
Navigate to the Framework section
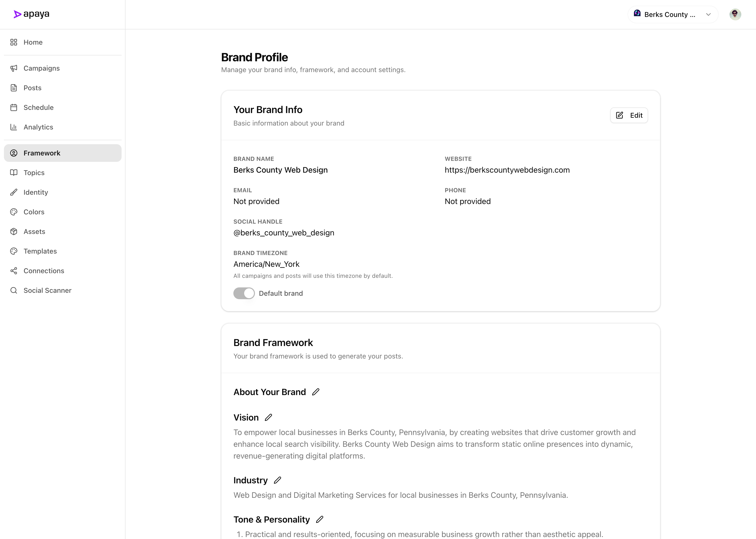[42, 153]
